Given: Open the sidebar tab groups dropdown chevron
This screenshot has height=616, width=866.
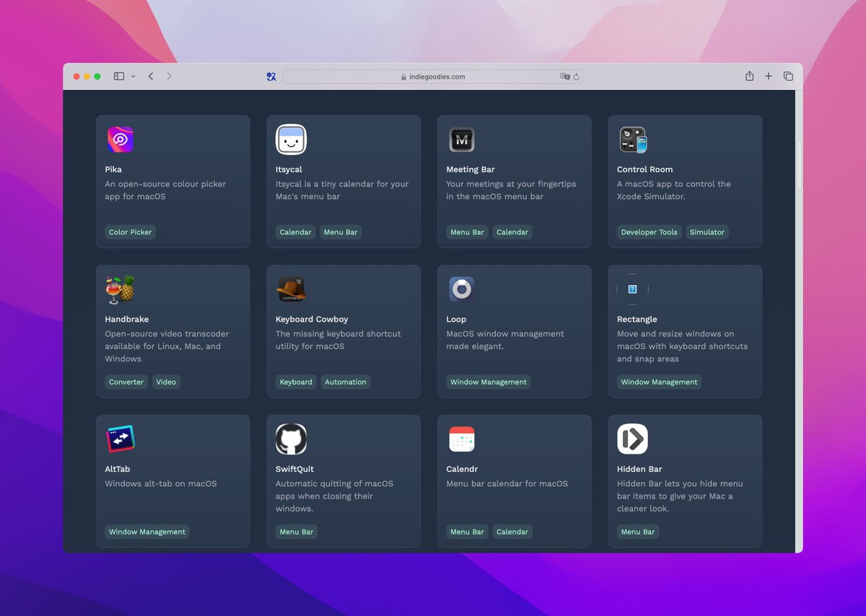Looking at the screenshot, I should coord(133,76).
